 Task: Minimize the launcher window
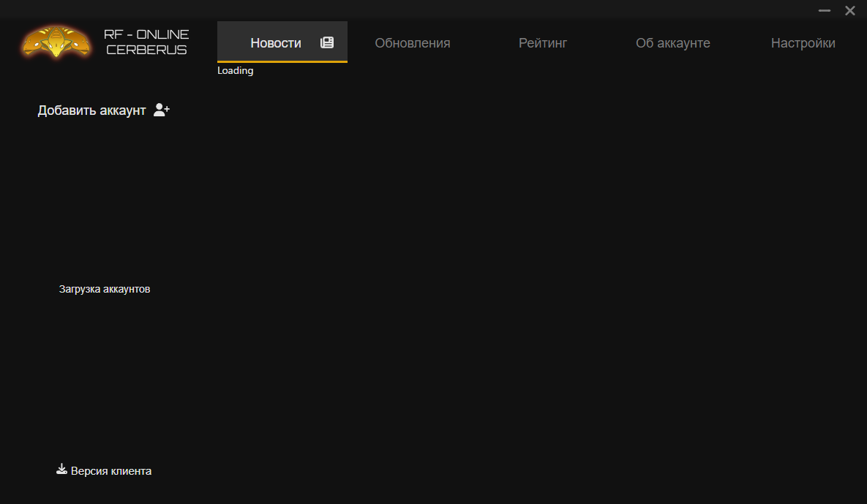coord(824,11)
